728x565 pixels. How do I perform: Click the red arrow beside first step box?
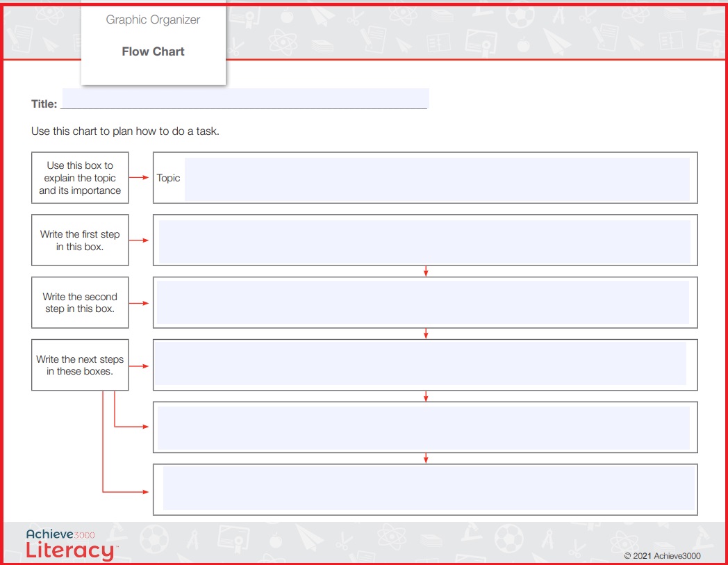[x=138, y=240]
